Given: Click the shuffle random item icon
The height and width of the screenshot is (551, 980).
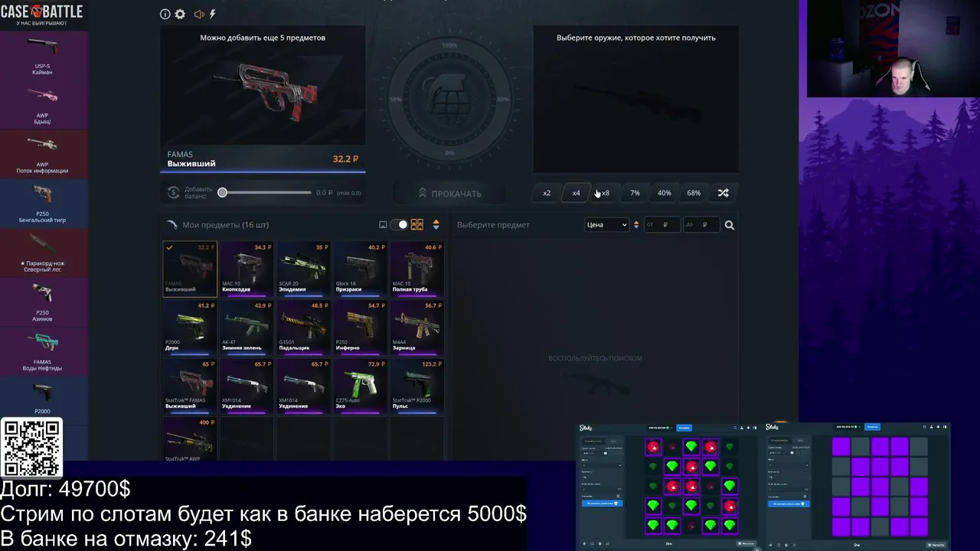Looking at the screenshot, I should [x=723, y=193].
